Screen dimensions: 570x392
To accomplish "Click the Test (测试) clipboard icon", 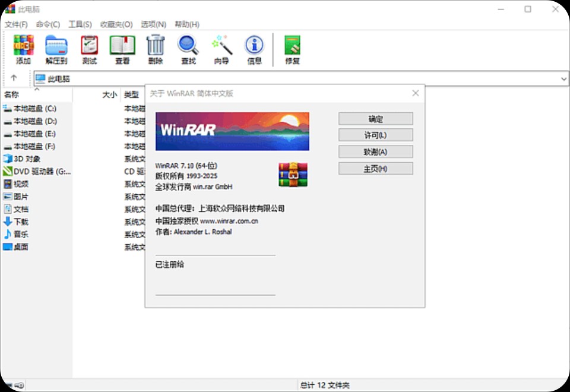I will (90, 46).
